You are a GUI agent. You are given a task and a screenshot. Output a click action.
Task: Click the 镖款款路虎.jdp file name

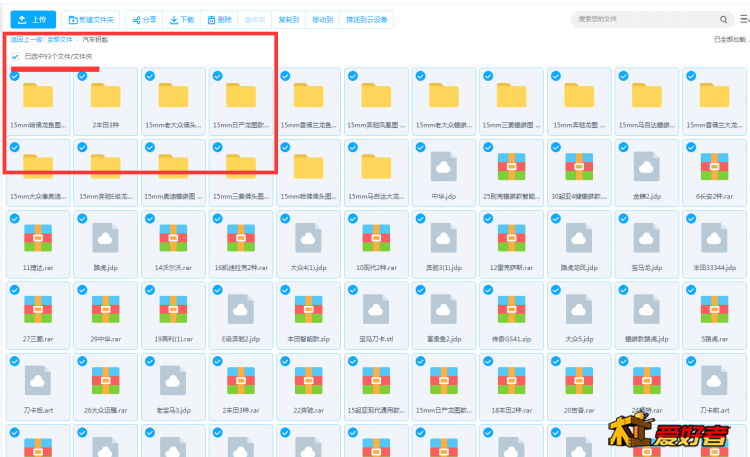click(x=647, y=339)
